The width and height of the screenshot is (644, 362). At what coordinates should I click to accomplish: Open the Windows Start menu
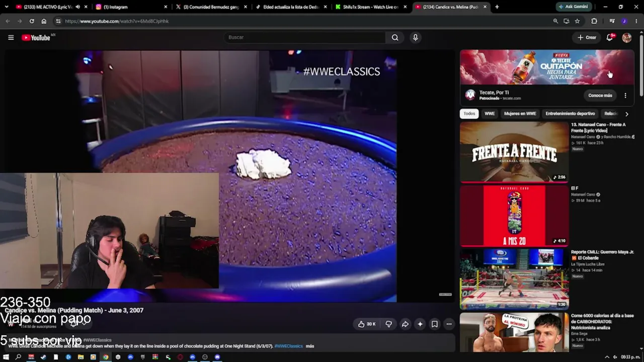6,357
